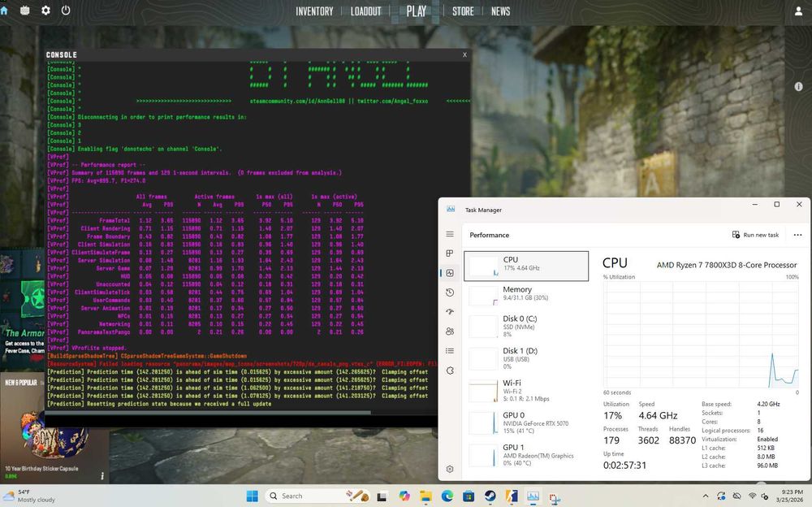The image size is (812, 507).
Task: Open Services icon in Task Manager
Action: coord(450,370)
